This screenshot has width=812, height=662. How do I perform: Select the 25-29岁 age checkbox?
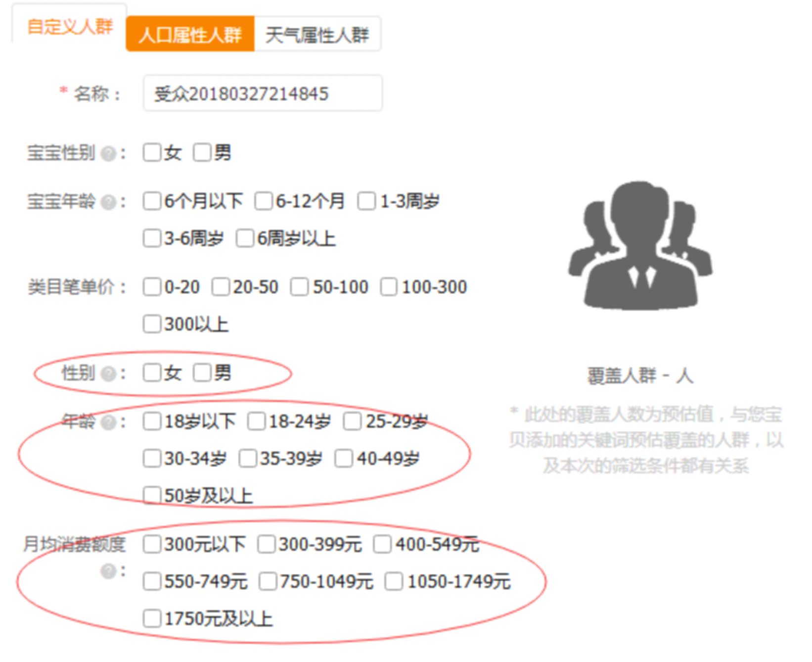(x=353, y=422)
